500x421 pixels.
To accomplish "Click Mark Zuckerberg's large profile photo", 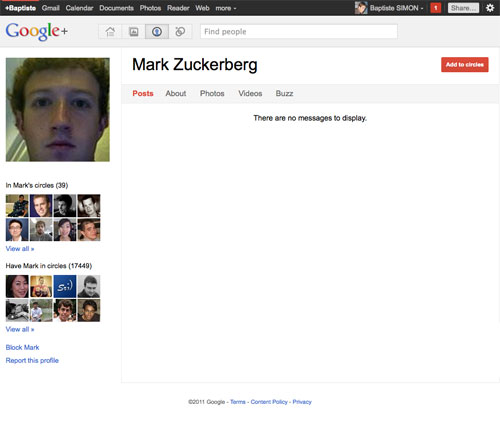I will [x=58, y=110].
